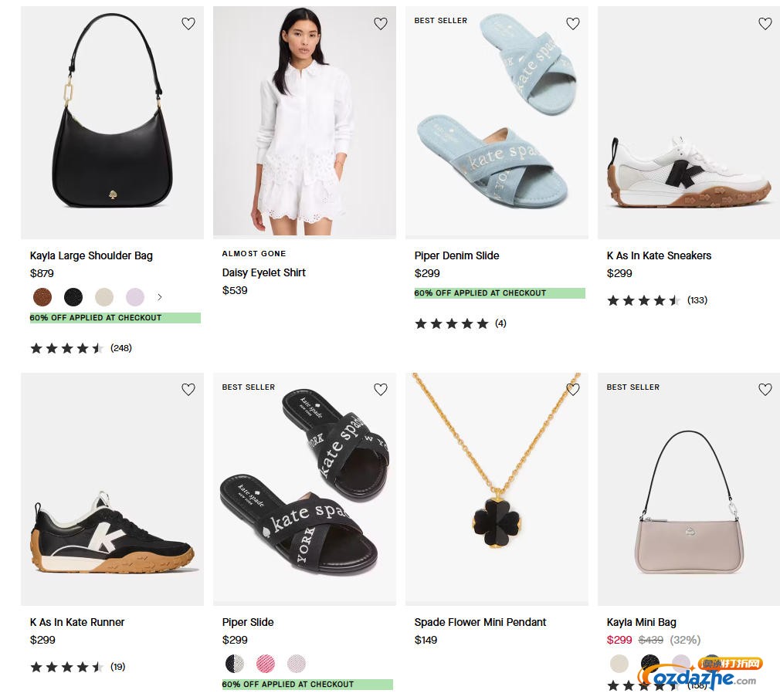
Task: Save K As In Kate Sneakers via heart
Action: pyautogui.click(x=765, y=24)
